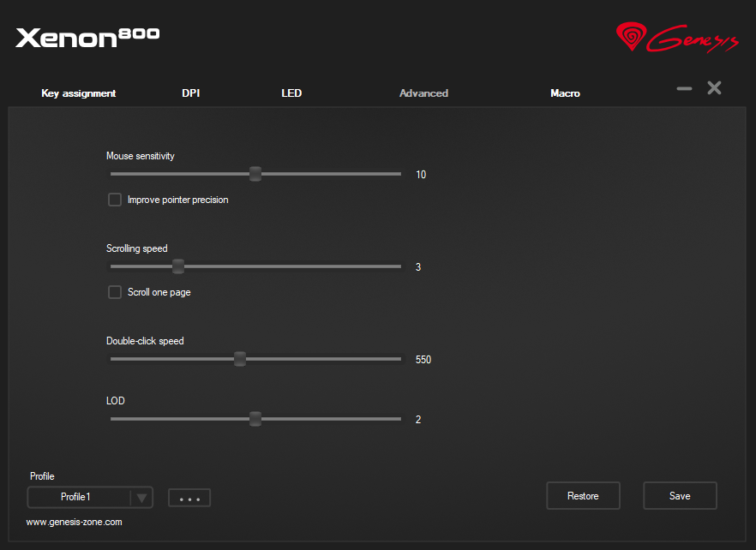Toggle Scroll one page checkbox

115,292
